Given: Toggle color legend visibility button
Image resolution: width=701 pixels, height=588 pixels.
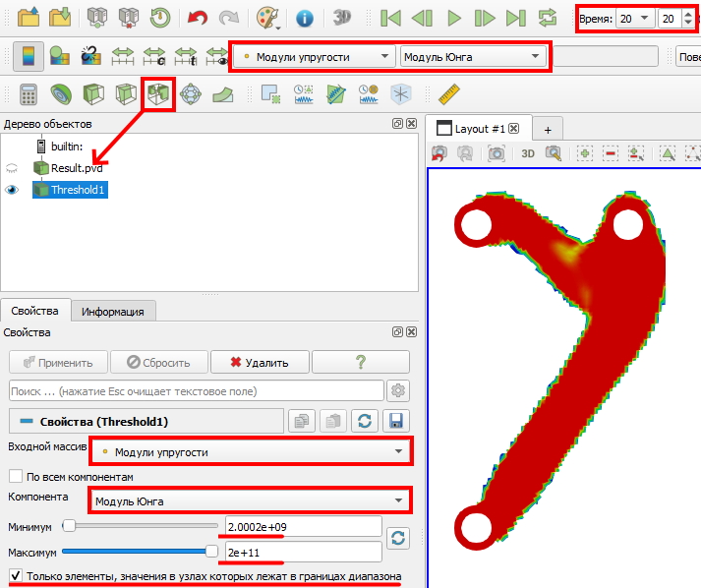Looking at the screenshot, I should coord(29,56).
